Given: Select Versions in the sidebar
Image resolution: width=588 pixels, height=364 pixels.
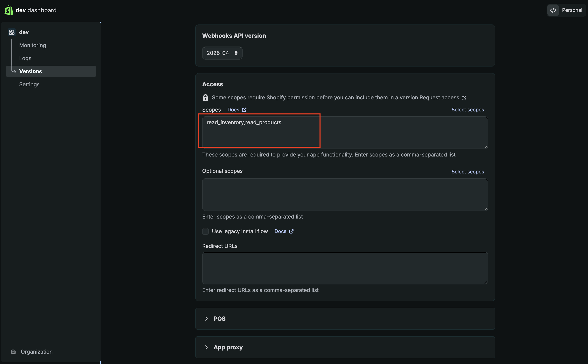Looking at the screenshot, I should [x=51, y=71].
